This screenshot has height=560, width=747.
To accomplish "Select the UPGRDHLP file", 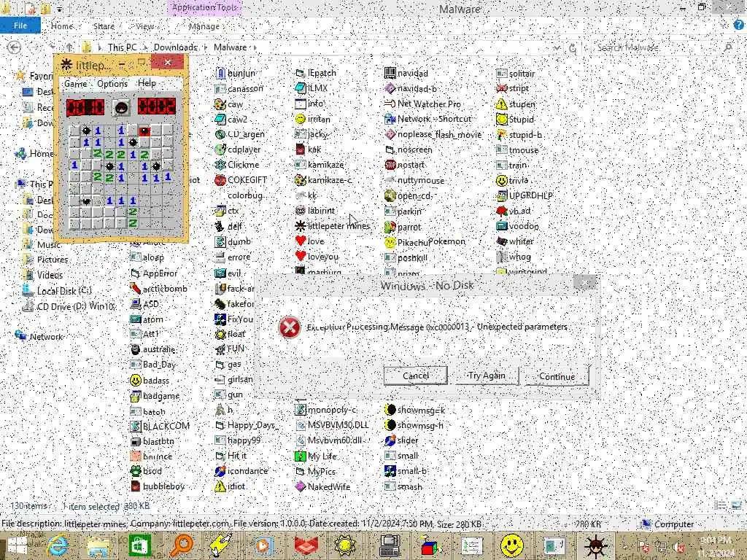I will (525, 195).
